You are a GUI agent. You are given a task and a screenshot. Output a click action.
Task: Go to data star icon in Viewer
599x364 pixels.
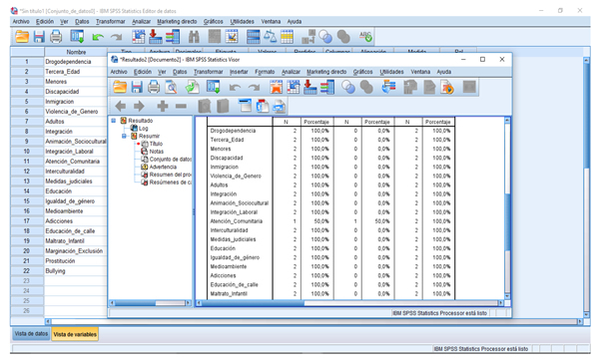click(x=276, y=87)
